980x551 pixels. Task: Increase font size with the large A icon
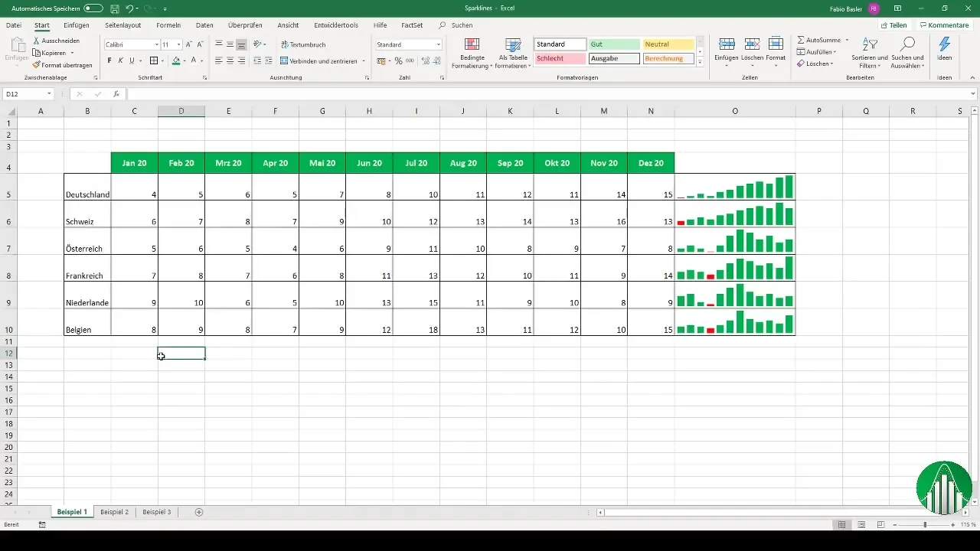click(x=189, y=44)
